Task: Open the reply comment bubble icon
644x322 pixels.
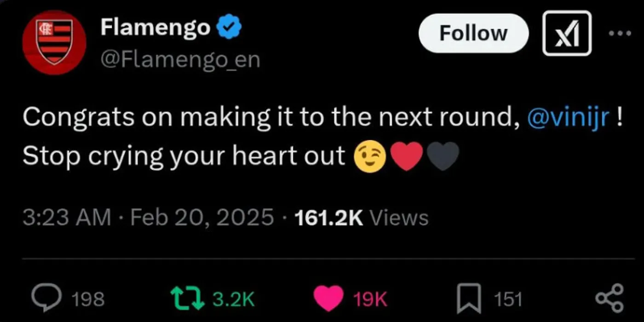Action: (47, 298)
